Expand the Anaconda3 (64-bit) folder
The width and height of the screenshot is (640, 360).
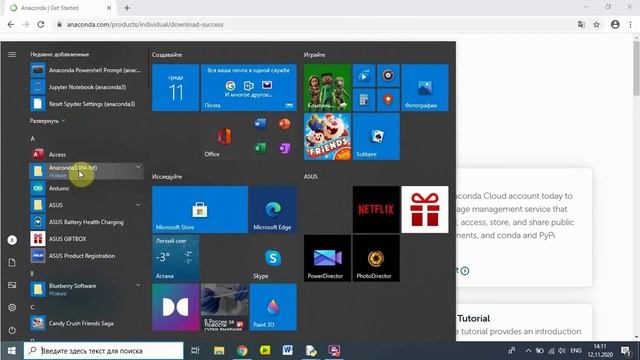click(x=87, y=171)
